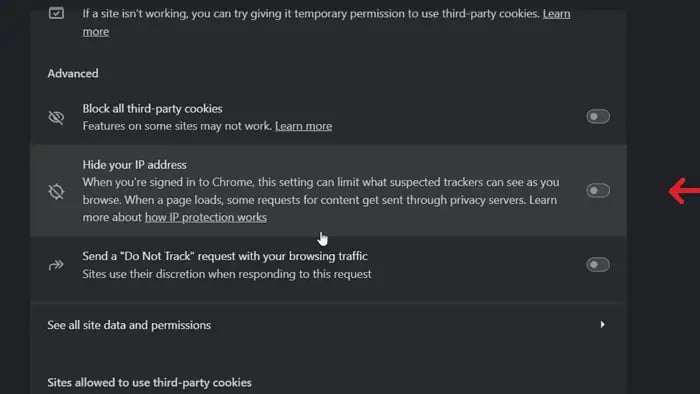Click the crossed-out eye icon for third-party cookies
This screenshot has height=394, width=700.
point(56,117)
